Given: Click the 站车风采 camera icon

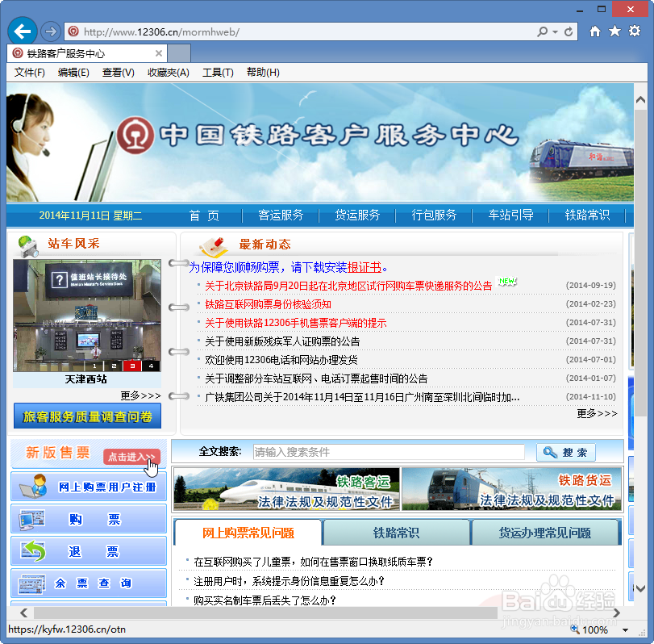Looking at the screenshot, I should click(x=28, y=246).
